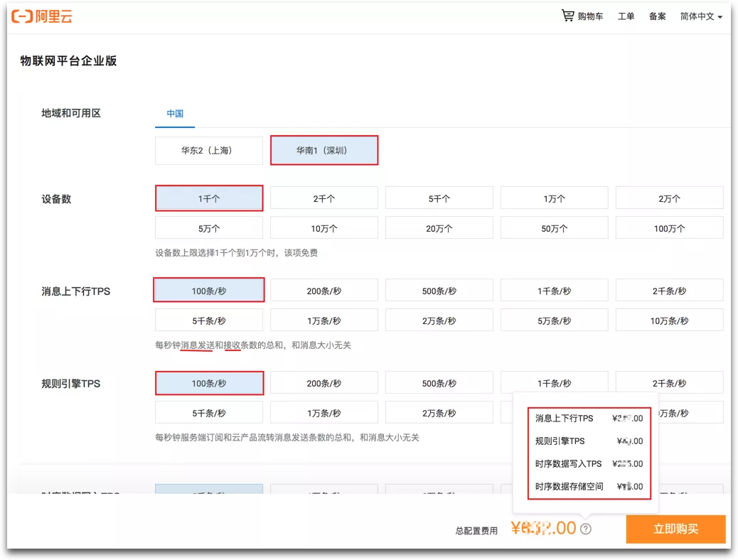This screenshot has width=738, height=560.
Task: Set 消息上下行TPS to 2千条/秒
Action: (669, 291)
